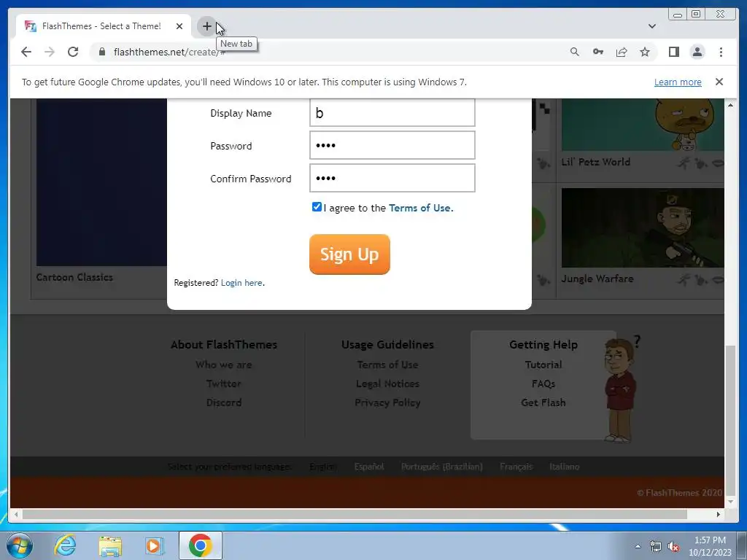Select the Jungle Warfare theme thumbnail
The width and height of the screenshot is (747, 560).
click(642, 227)
